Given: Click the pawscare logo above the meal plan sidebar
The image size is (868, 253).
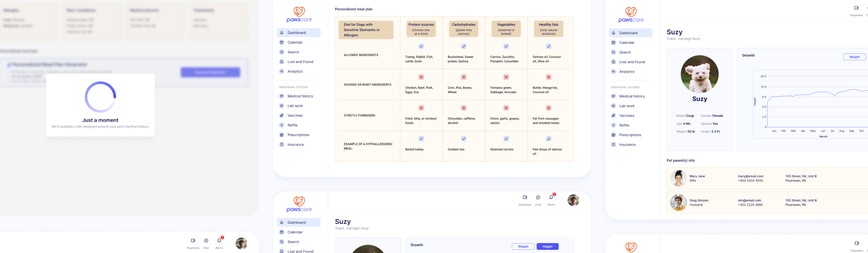Looking at the screenshot, I should coord(299,14).
